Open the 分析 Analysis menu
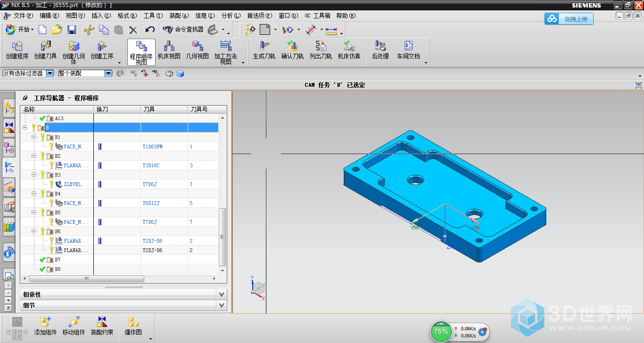644x343 pixels. click(231, 16)
